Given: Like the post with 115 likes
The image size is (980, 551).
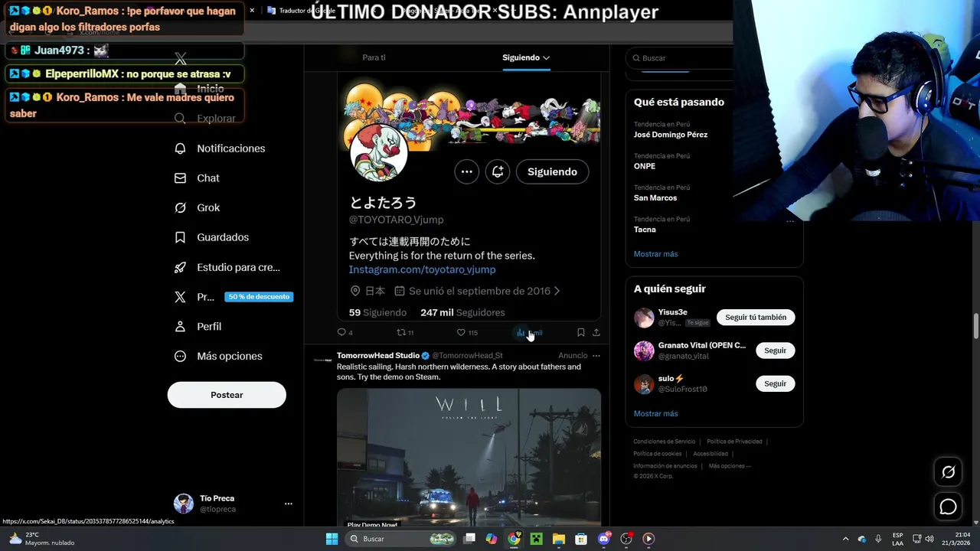Looking at the screenshot, I should point(461,332).
